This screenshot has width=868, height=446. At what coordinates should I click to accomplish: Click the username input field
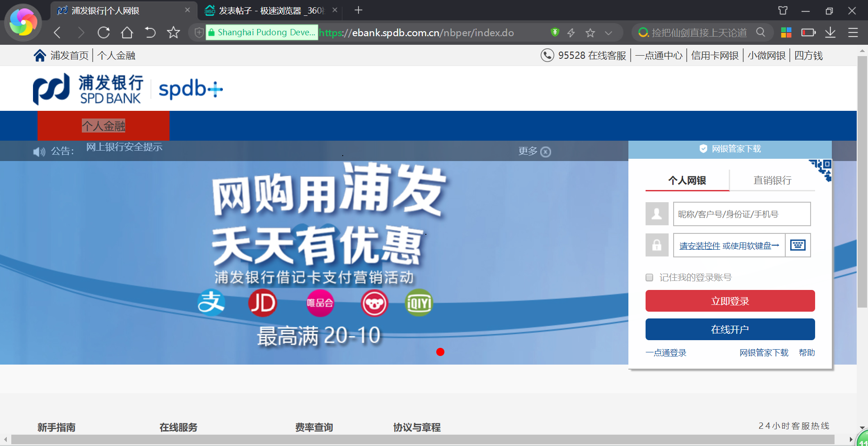[x=742, y=214]
